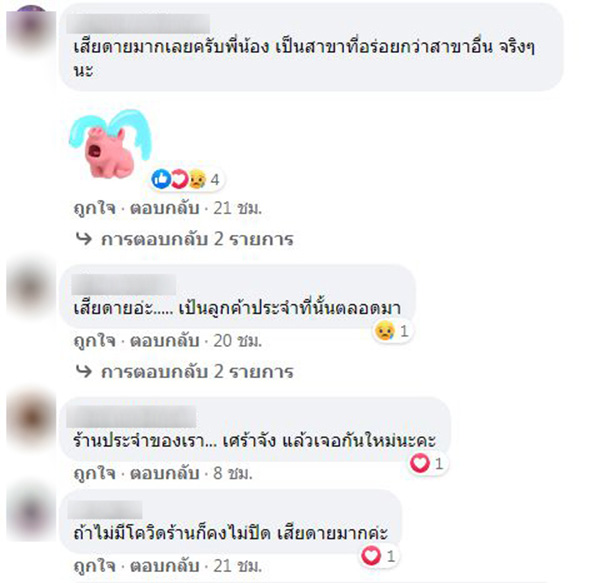Like the ถ้าไม่มีโควิด comment
The width and height of the screenshot is (600, 583).
point(95,566)
